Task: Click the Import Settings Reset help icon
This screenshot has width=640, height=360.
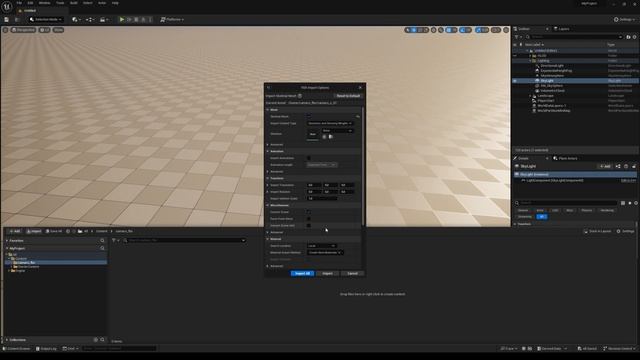Action: (300, 96)
